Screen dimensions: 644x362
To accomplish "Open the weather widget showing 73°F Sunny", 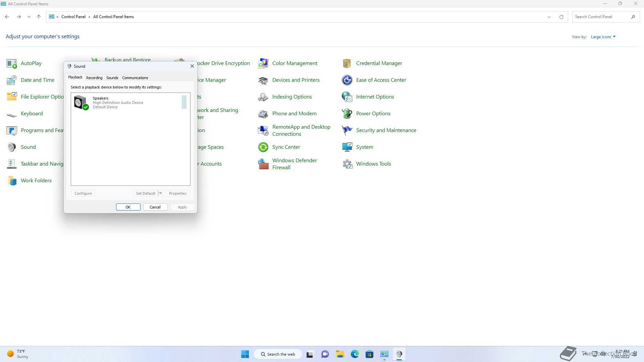I will pos(17,354).
